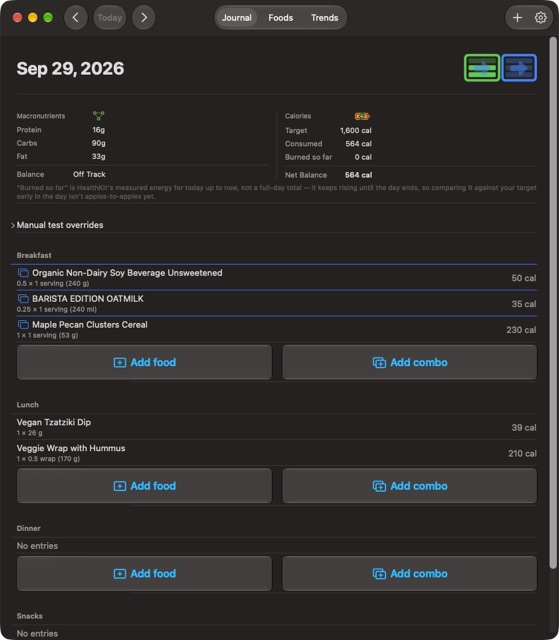Click the Consumed 564 cal value
Viewport: 559px width, 640px height.
pos(358,144)
